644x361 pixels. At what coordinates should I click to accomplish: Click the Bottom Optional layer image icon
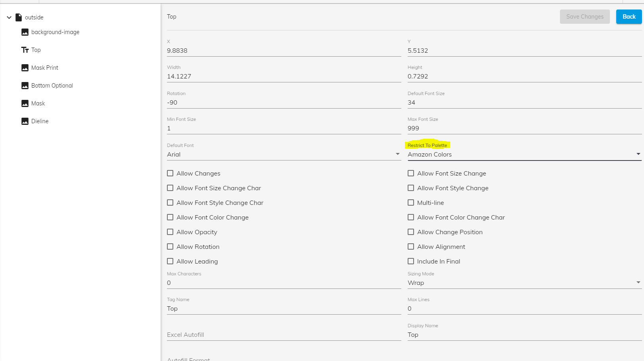pos(25,86)
